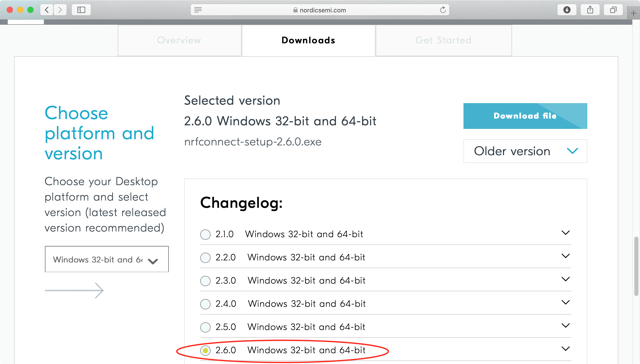Click the Selected version heading
This screenshot has width=640, height=364.
pos(232,101)
